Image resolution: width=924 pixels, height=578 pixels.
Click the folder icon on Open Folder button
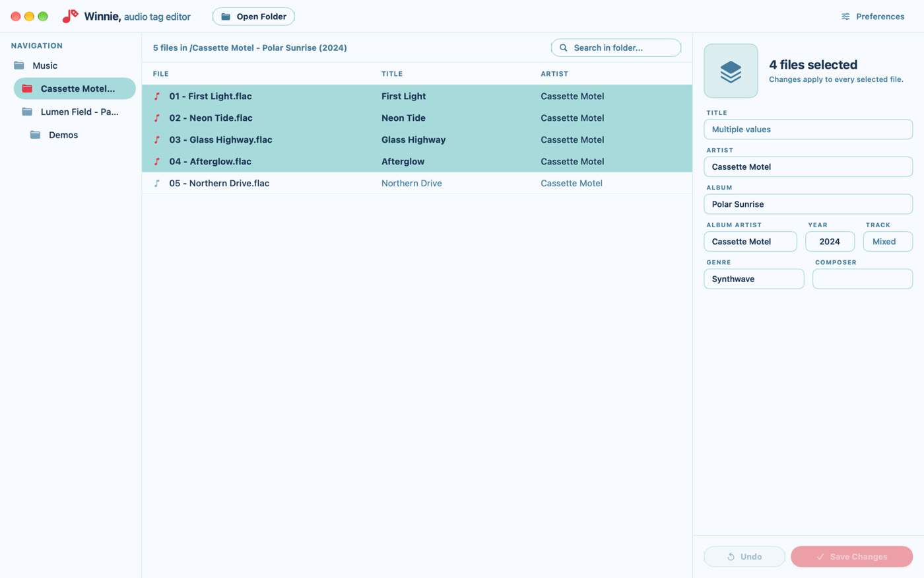point(226,17)
